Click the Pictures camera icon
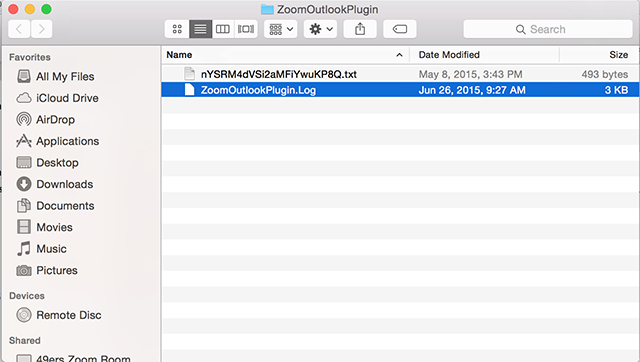The image size is (640, 362). tap(24, 270)
